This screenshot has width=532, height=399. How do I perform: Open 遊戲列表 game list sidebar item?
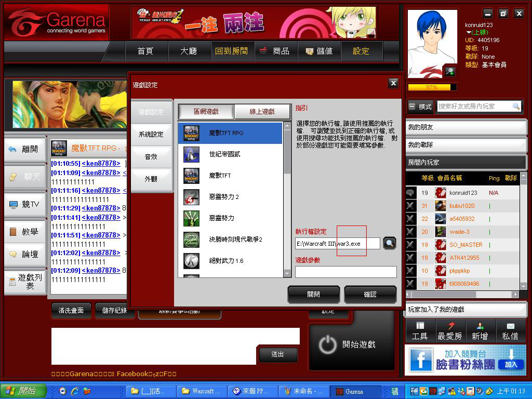pos(25,282)
